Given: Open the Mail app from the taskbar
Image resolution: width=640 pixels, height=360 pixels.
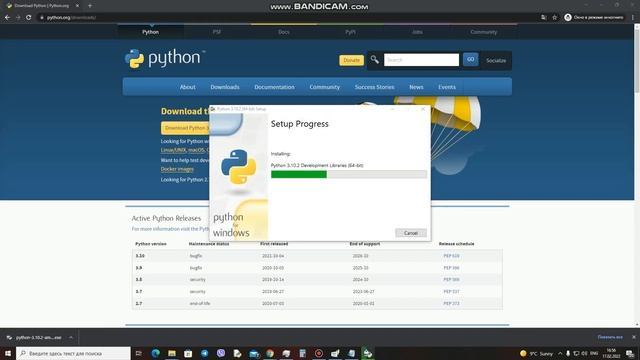Looking at the screenshot, I should 253,353.
